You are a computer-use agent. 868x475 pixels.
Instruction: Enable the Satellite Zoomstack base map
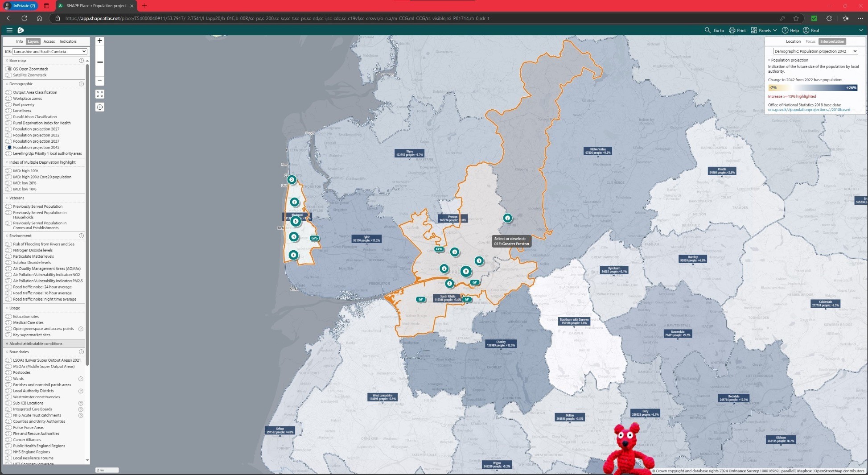pos(9,75)
